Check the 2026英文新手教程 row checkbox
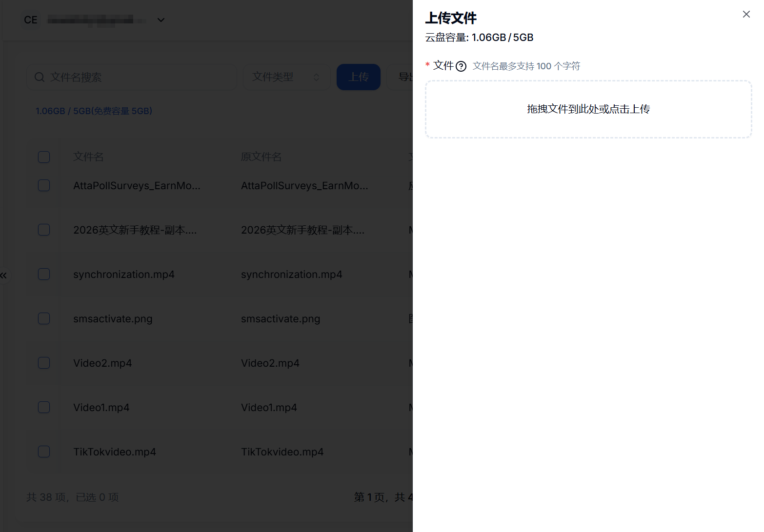Image resolution: width=764 pixels, height=532 pixels. (44, 230)
